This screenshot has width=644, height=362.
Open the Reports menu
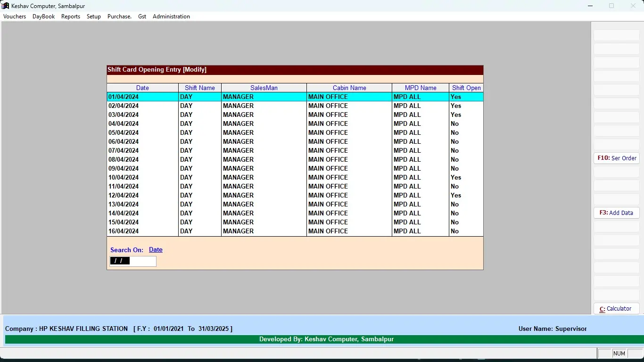point(71,16)
